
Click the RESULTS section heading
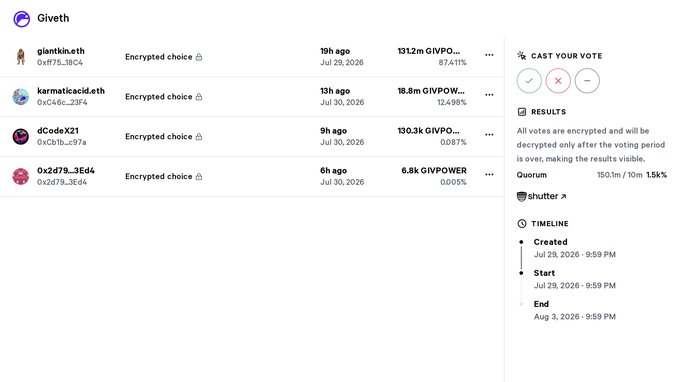[549, 112]
